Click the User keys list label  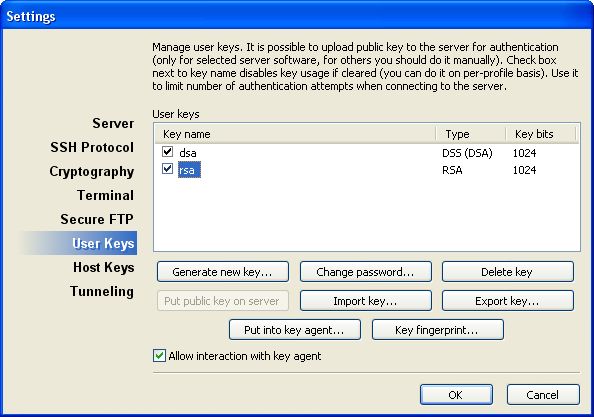176,114
